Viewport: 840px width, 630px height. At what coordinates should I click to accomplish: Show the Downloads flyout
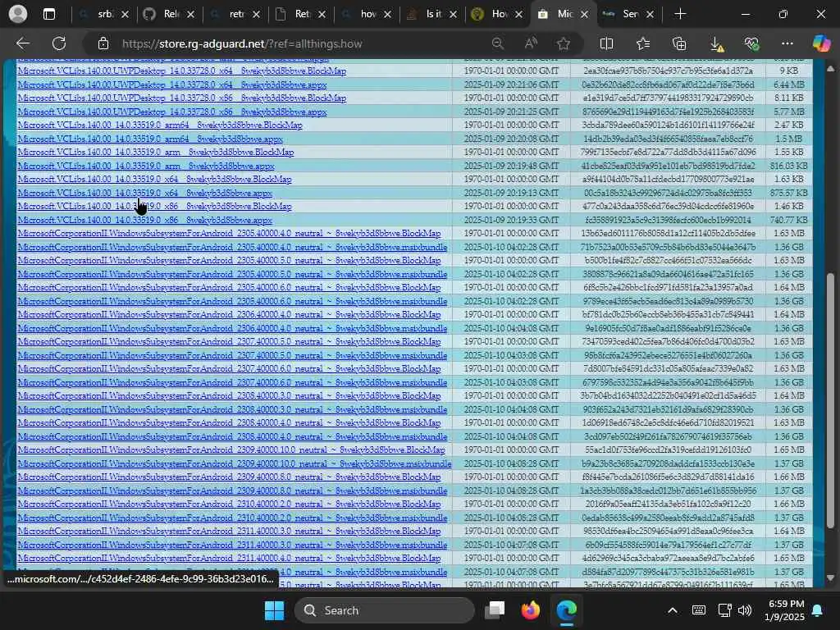716,44
